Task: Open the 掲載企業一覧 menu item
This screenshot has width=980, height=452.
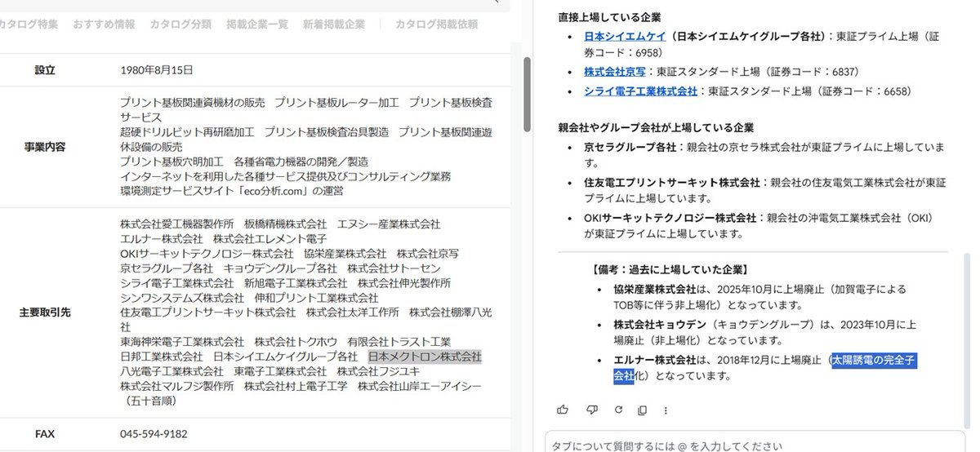Action: tap(257, 24)
